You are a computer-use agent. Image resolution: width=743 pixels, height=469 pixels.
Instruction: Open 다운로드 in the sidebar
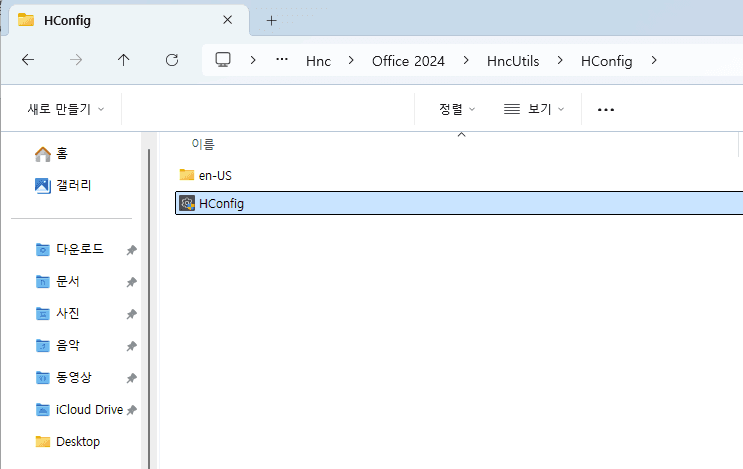coord(70,249)
